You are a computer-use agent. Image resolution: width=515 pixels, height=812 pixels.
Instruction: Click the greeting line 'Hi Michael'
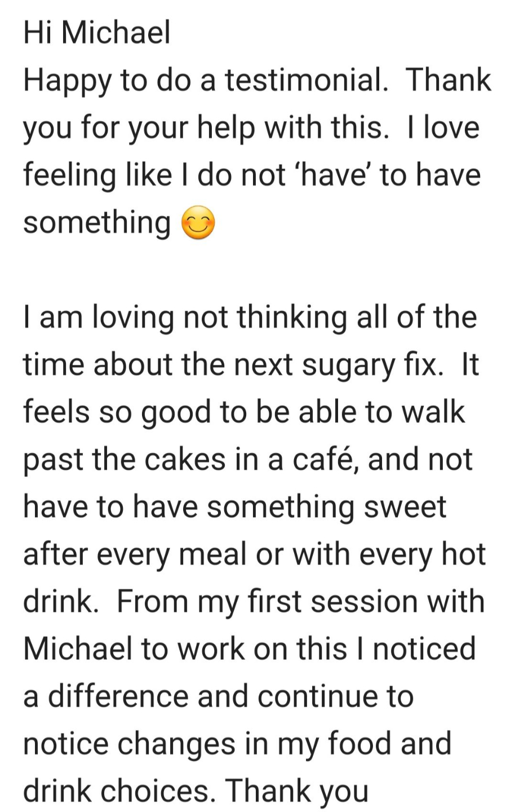96,33
